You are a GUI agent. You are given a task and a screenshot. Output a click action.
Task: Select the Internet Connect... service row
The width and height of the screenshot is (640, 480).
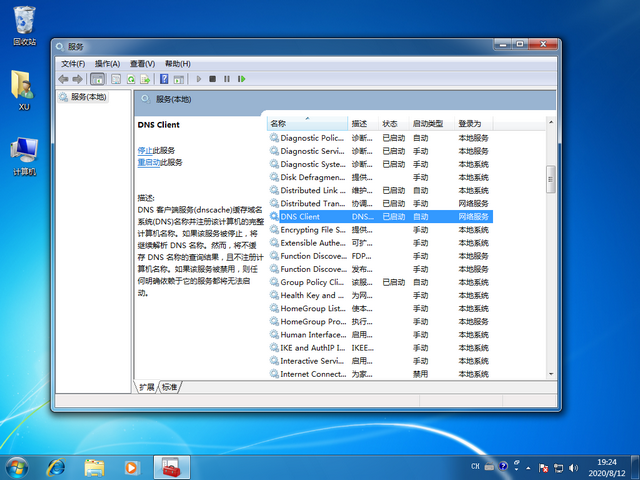pos(380,374)
